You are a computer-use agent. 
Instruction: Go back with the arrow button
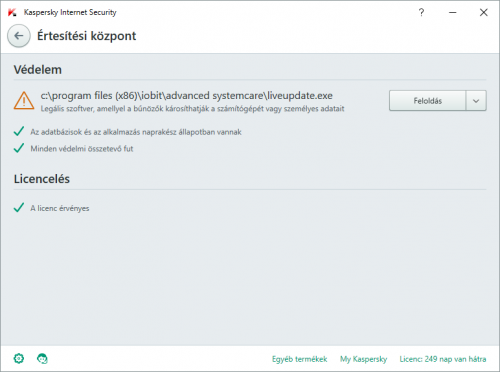[19, 36]
